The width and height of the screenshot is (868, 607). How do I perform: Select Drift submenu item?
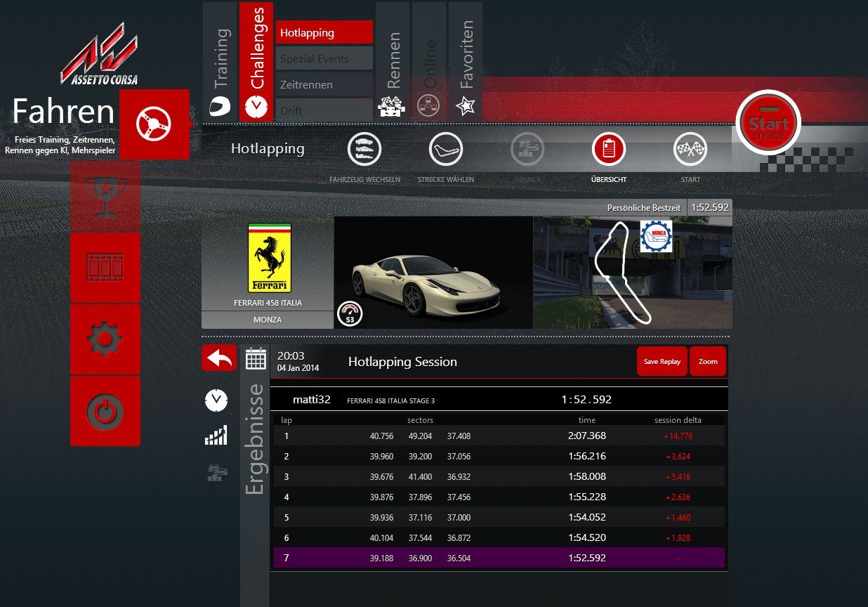click(x=324, y=110)
